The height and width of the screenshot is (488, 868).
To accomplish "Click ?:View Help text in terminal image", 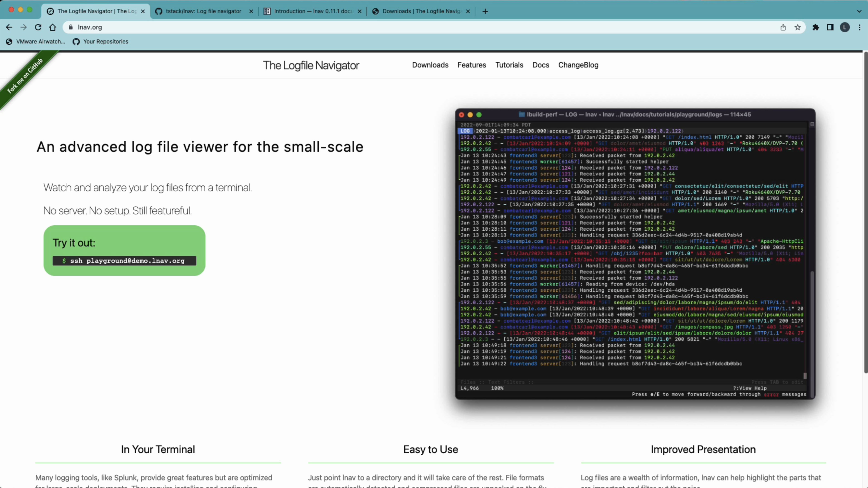I will (x=750, y=388).
